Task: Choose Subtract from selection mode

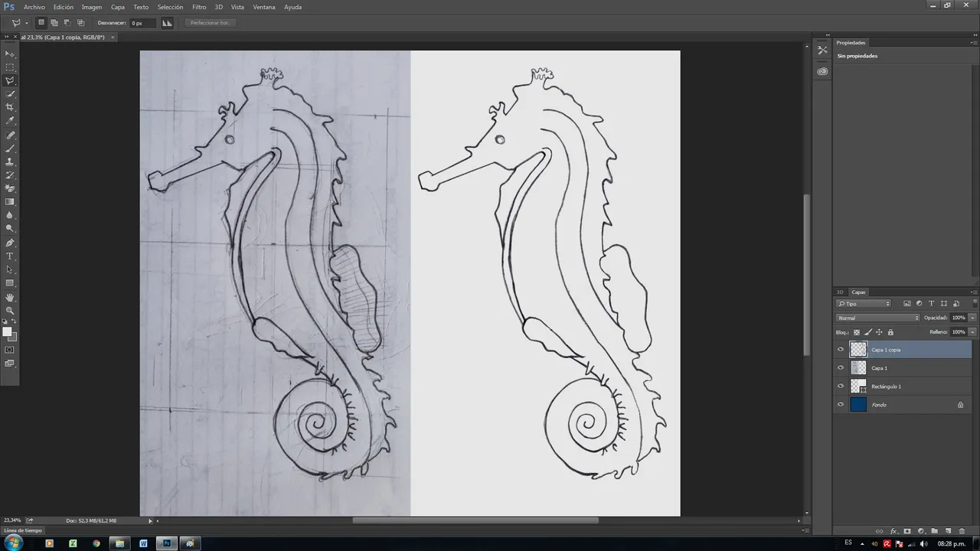Action: 67,23
